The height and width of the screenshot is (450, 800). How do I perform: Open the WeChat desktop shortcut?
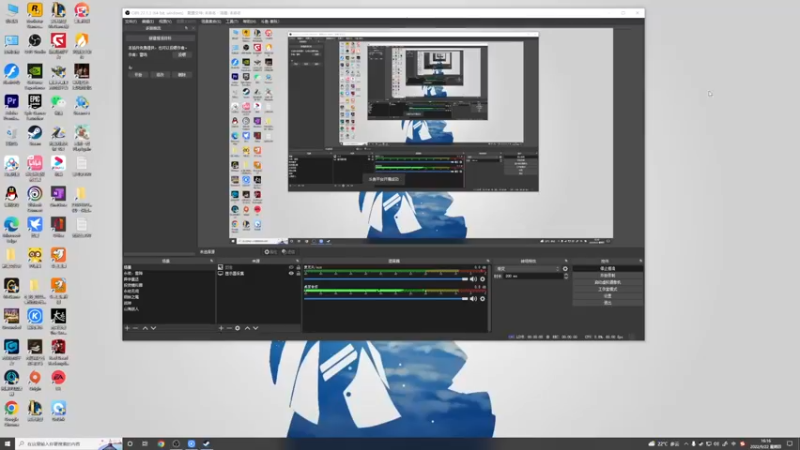click(x=58, y=105)
